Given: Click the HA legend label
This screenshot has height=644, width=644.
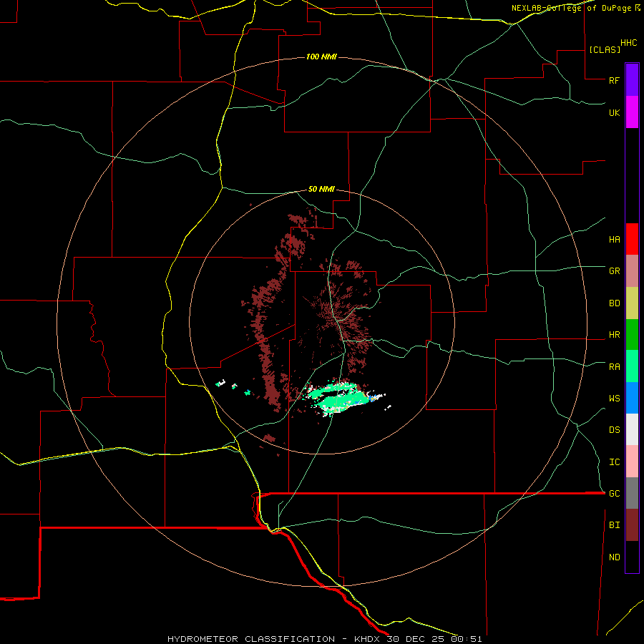Looking at the screenshot, I should click(x=614, y=240).
